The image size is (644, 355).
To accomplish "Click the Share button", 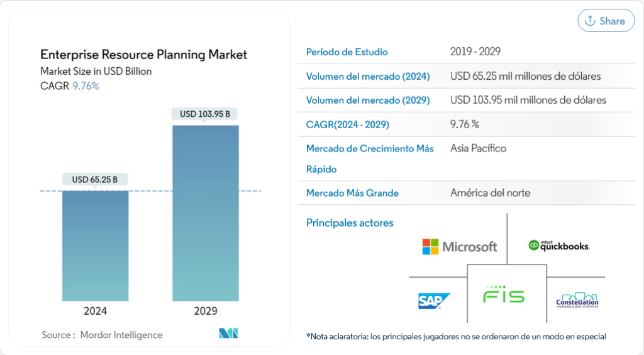I will click(x=606, y=21).
